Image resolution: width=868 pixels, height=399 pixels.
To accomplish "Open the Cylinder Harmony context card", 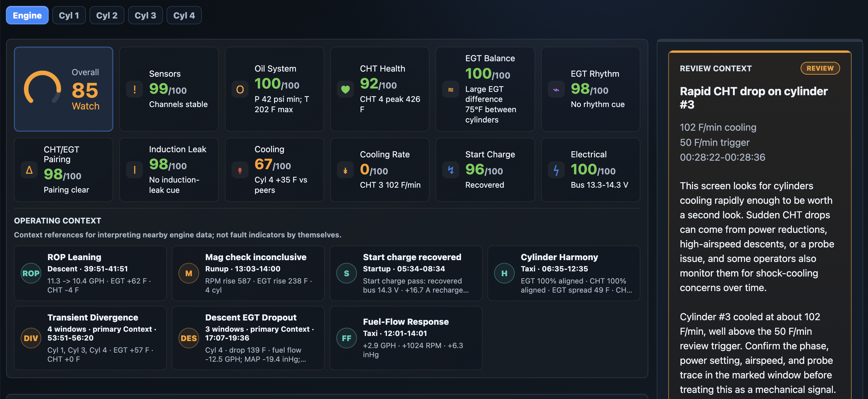I will pos(563,273).
